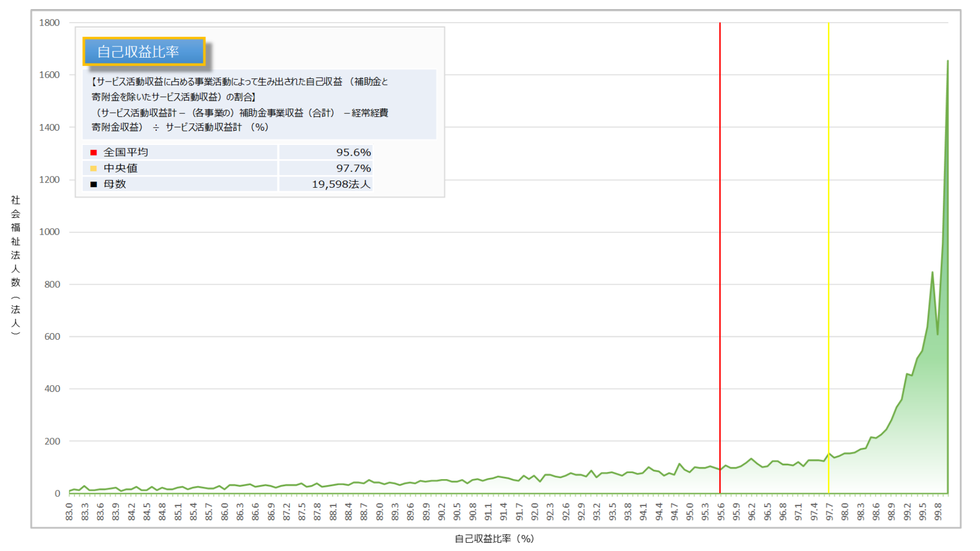Click the formula description text box

(x=259, y=104)
